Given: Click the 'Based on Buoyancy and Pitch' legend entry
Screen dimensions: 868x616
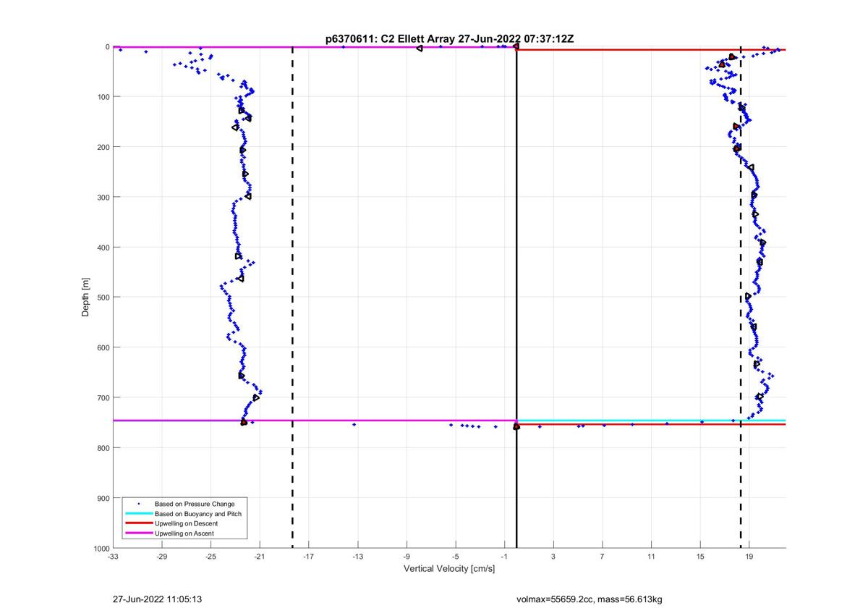Looking at the screenshot, I should click(x=198, y=513).
